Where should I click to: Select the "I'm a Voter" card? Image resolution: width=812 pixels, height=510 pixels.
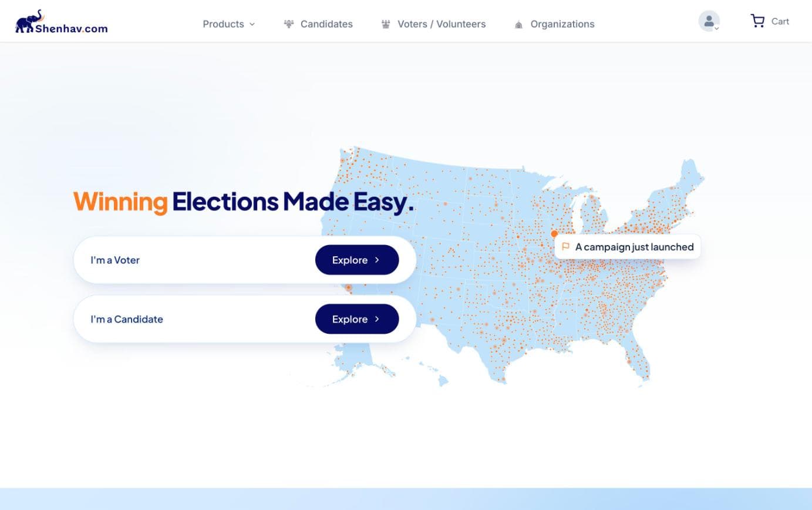click(245, 260)
